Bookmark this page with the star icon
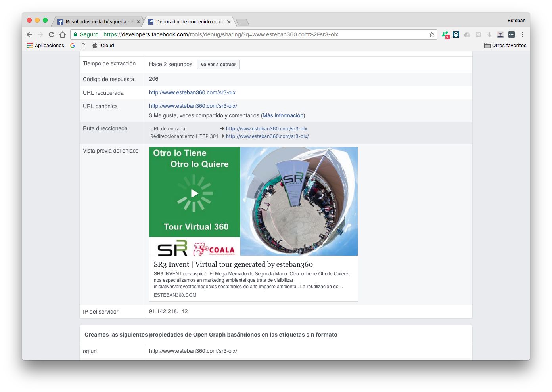This screenshot has height=392, width=552. click(432, 34)
